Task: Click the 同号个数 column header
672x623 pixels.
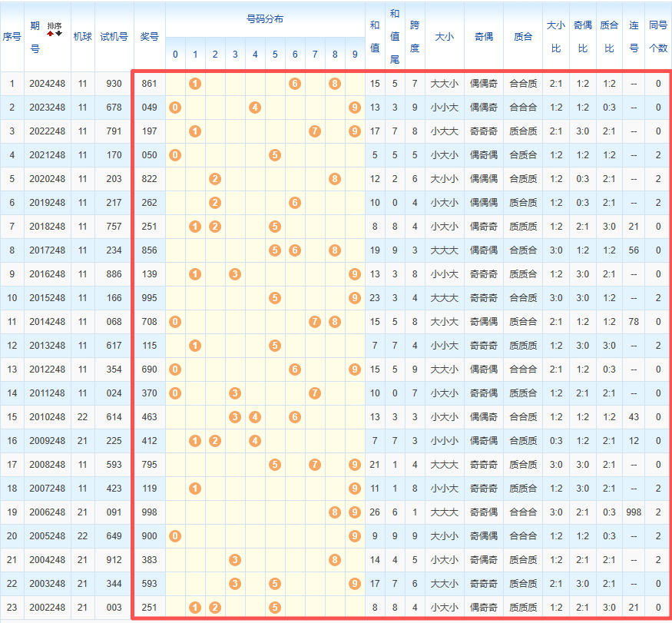Action: click(658, 35)
